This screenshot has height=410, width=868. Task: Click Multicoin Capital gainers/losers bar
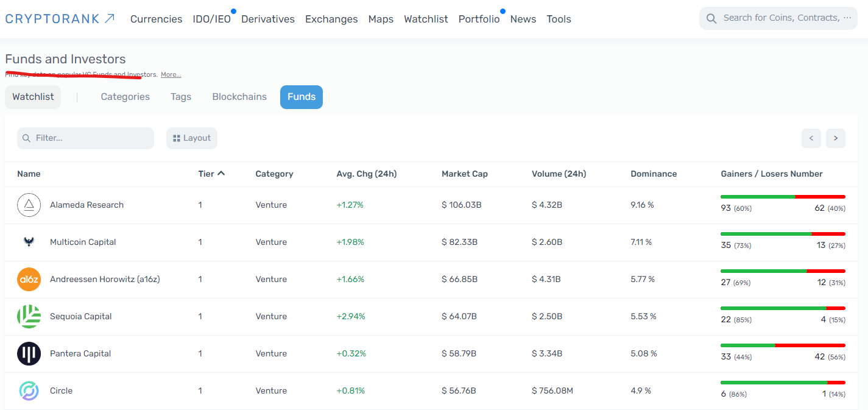(x=783, y=234)
